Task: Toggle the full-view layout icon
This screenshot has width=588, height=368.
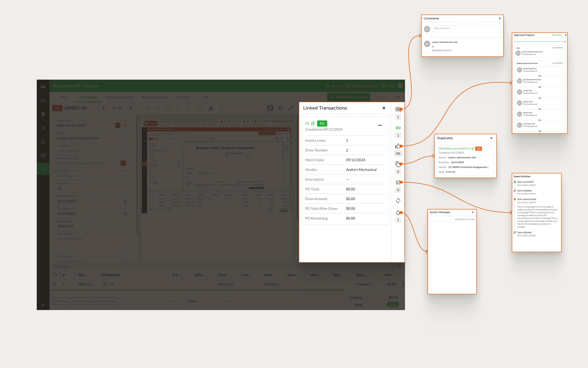Action: pyautogui.click(x=270, y=108)
